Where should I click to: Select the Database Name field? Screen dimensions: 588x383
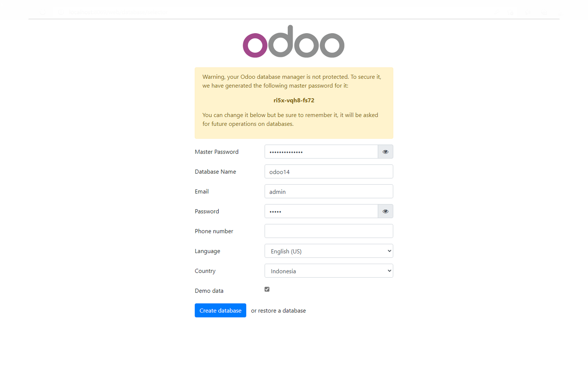329,171
